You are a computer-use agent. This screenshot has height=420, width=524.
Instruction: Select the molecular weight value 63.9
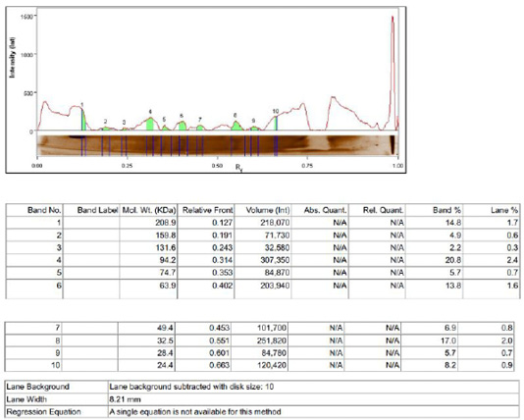click(168, 286)
